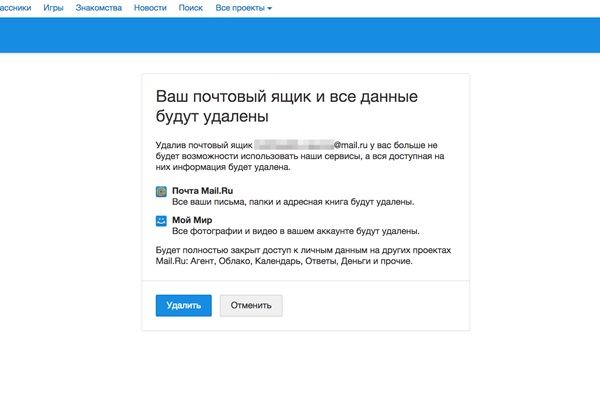Click the blurred @mail.ru email address
Screen dimensions: 600x402
click(x=311, y=145)
